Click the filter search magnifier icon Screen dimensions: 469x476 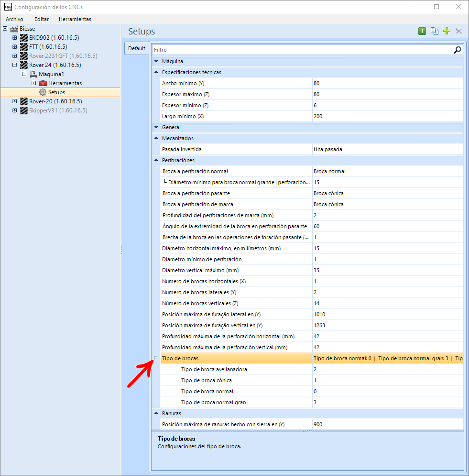(x=457, y=50)
